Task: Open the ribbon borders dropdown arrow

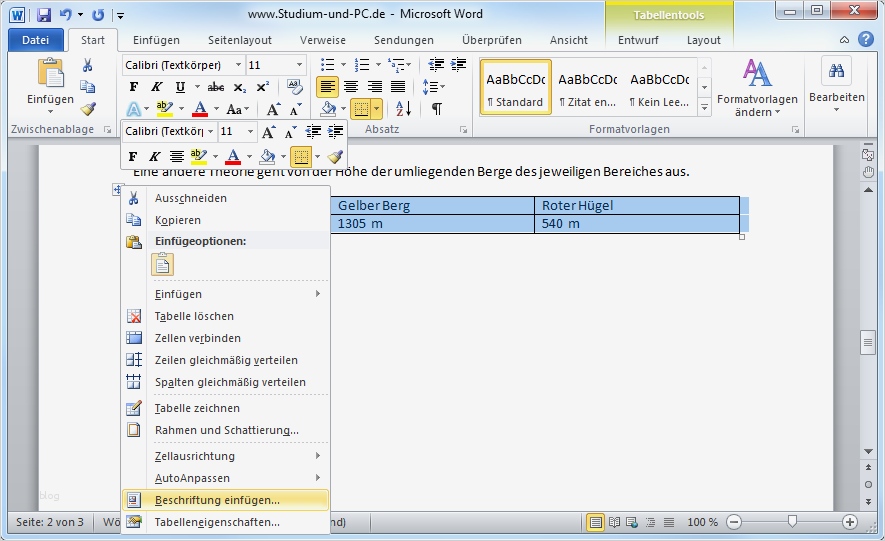Action: (x=376, y=108)
